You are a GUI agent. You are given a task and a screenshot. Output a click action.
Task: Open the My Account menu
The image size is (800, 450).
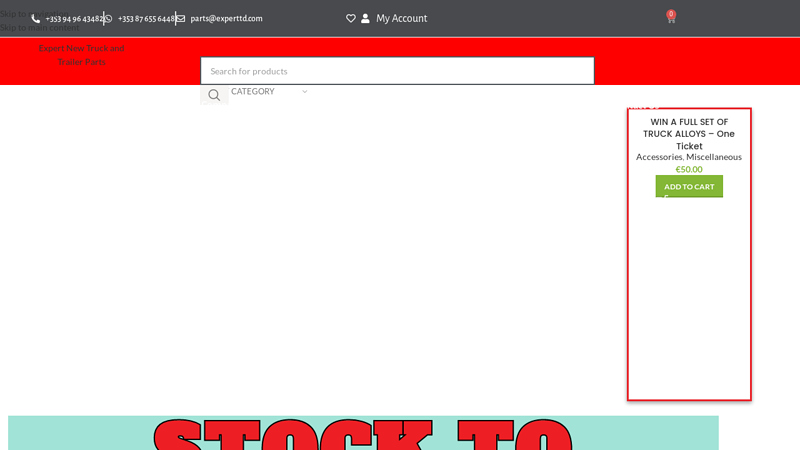tap(401, 19)
